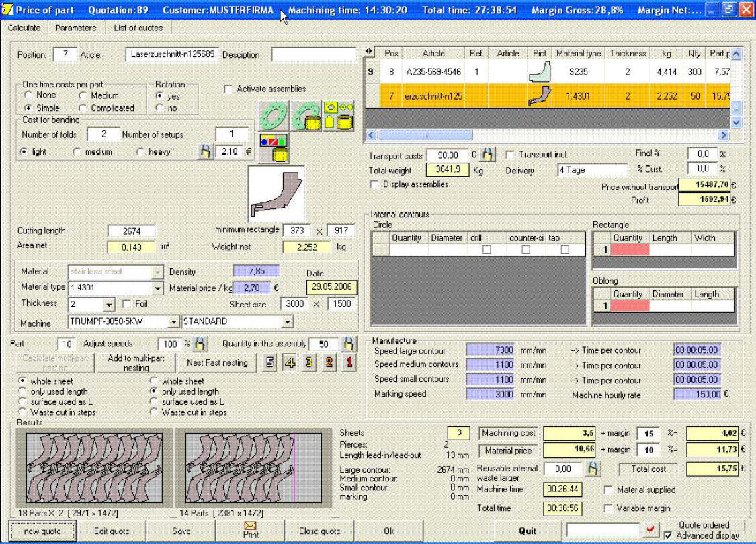Image resolution: width=756 pixels, height=544 pixels.
Task: Toggle Advanced display checkbox
Action: pyautogui.click(x=668, y=535)
